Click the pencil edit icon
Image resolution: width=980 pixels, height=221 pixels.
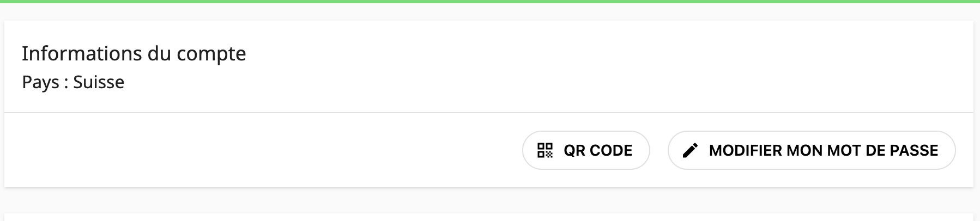690,150
